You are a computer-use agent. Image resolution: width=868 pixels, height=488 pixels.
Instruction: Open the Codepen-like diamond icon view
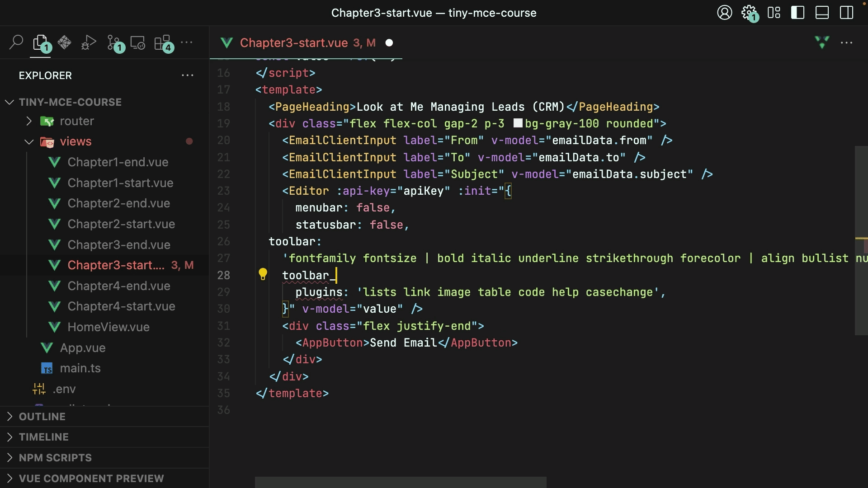pyautogui.click(x=65, y=42)
